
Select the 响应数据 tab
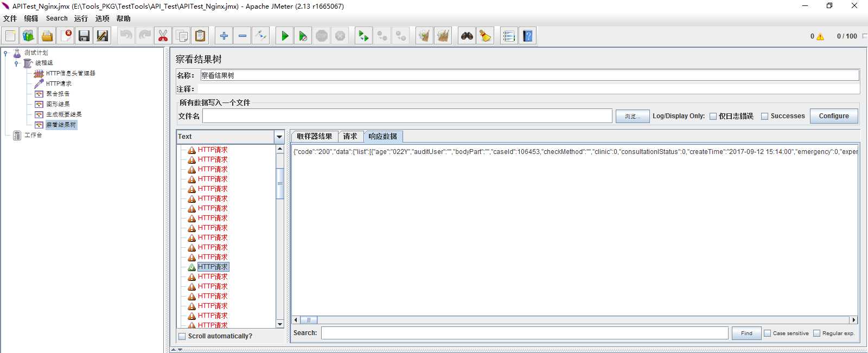tap(383, 137)
